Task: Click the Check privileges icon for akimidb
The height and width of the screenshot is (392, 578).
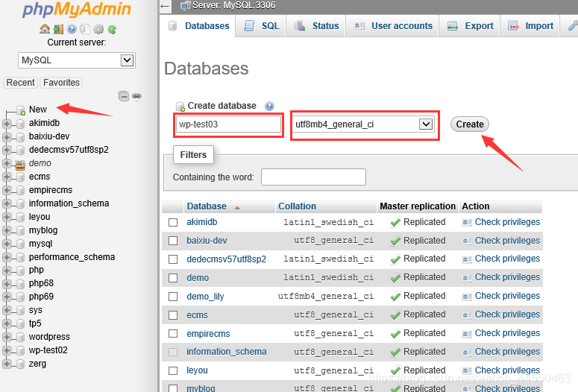Action: [x=467, y=223]
